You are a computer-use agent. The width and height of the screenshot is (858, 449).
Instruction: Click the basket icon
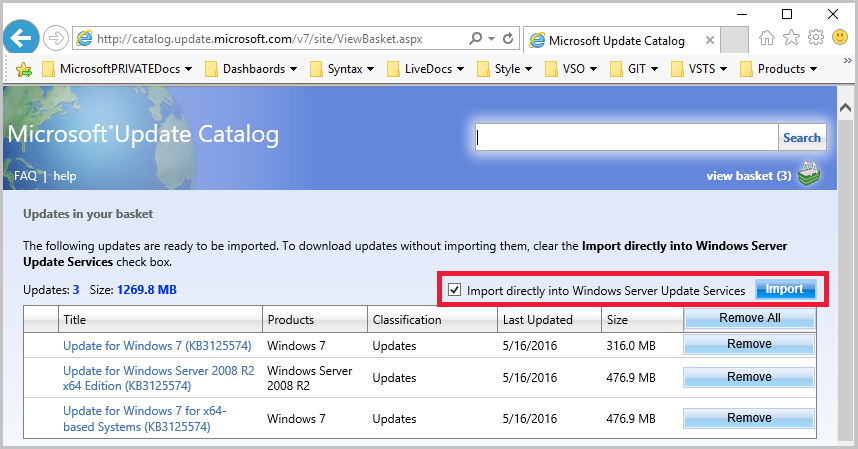(x=809, y=174)
